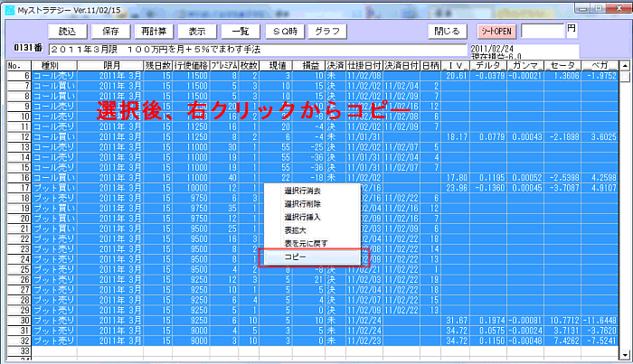
Task: Click the vega value -1.9752
Action: click(601, 76)
